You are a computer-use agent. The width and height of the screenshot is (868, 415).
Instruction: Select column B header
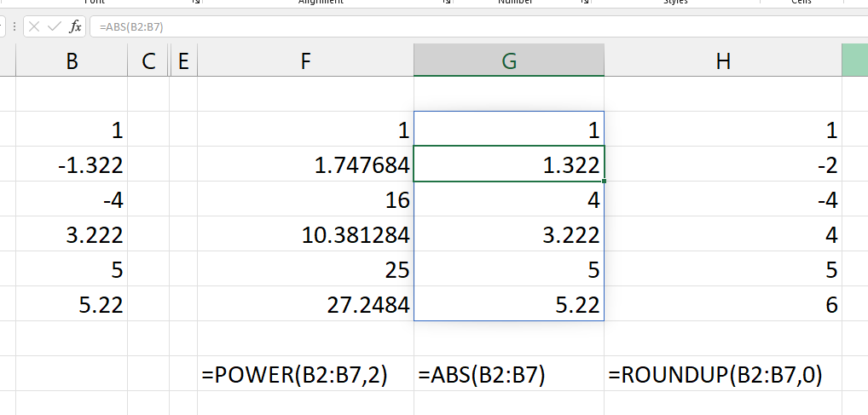pyautogui.click(x=72, y=60)
